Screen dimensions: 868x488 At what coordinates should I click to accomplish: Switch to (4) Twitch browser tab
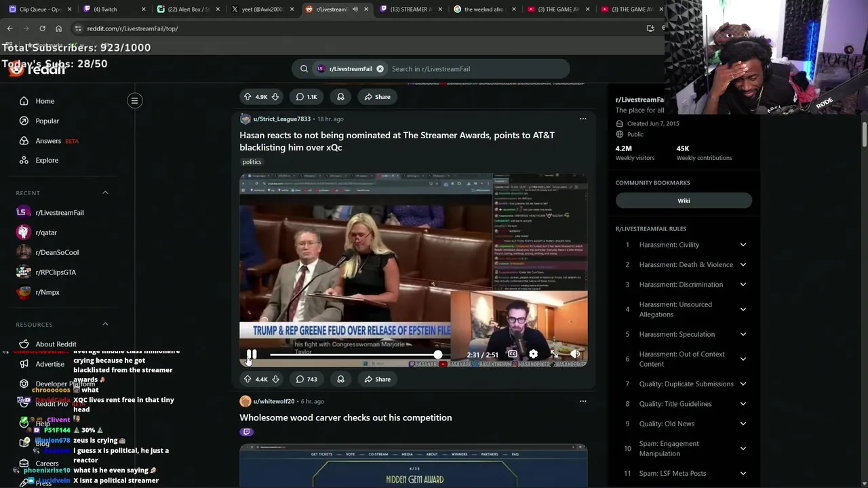tap(113, 9)
